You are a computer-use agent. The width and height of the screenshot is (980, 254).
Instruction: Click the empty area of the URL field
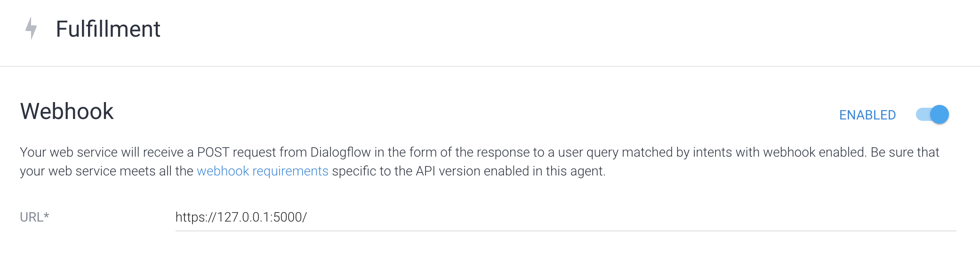pos(631,217)
